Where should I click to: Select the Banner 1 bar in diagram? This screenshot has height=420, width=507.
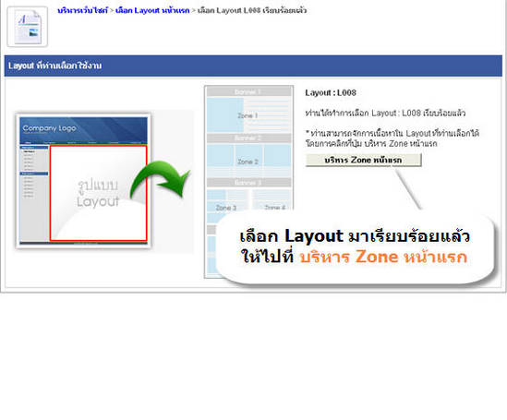[x=248, y=91]
